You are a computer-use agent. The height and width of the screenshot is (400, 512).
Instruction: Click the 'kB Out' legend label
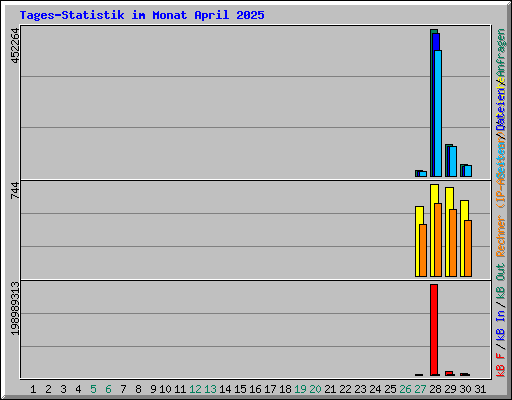(x=501, y=282)
